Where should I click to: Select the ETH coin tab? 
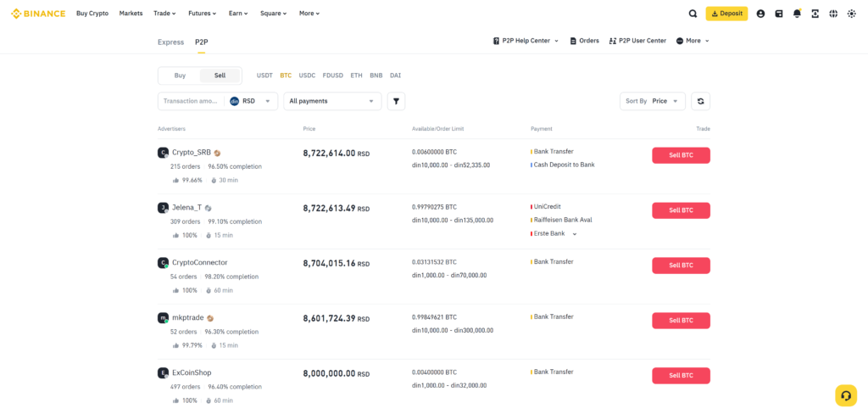[357, 76]
